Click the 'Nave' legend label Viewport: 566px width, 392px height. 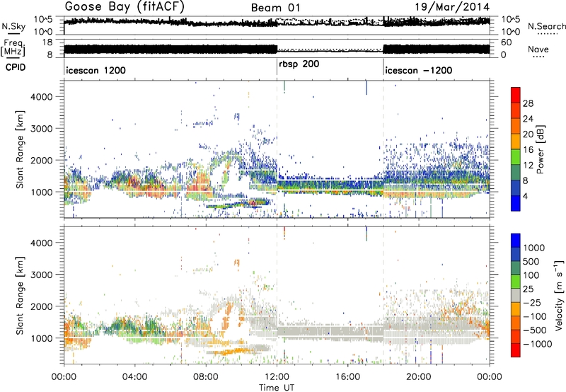pyautogui.click(x=538, y=50)
